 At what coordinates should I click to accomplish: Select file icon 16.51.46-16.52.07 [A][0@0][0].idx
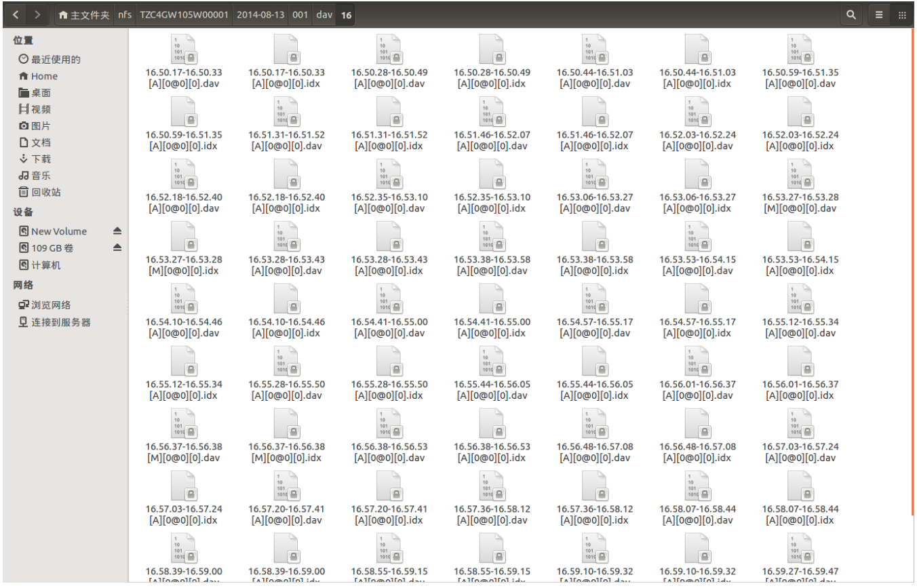594,112
